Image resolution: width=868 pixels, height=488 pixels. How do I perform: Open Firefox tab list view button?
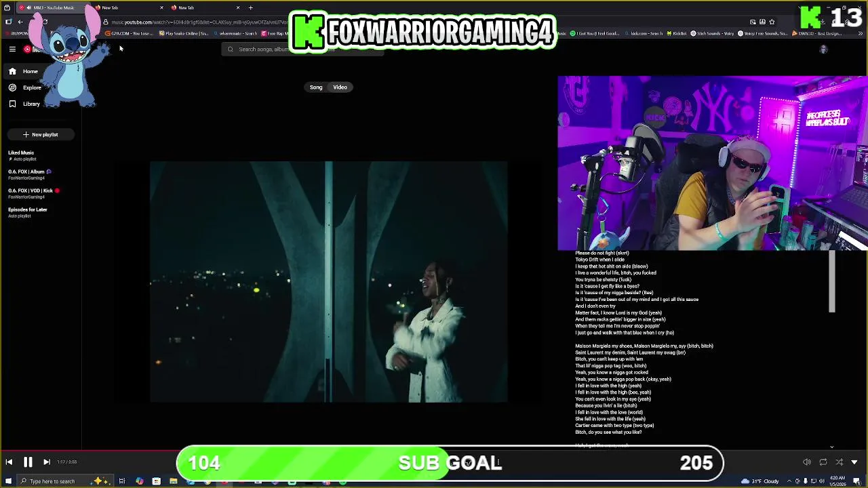click(7, 7)
